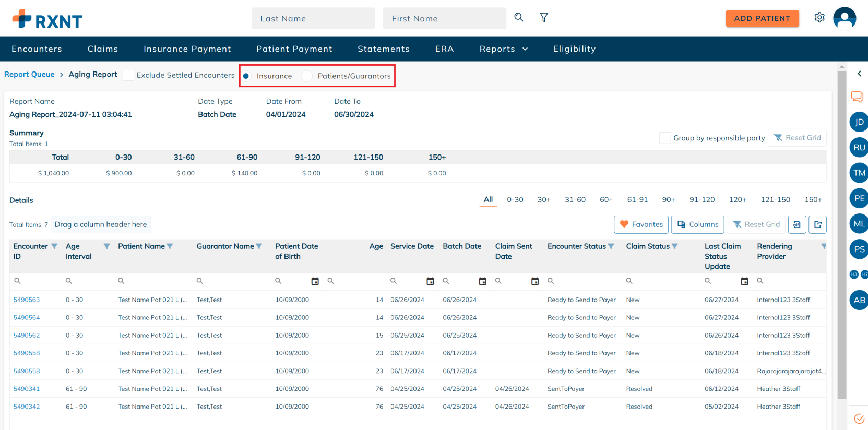Export details grid to PDF icon
The height and width of the screenshot is (430, 868).
pos(797,224)
